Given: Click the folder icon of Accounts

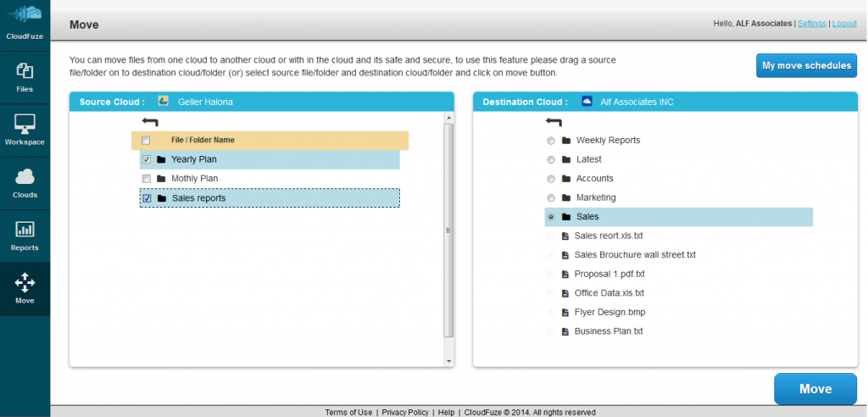Looking at the screenshot, I should pyautogui.click(x=565, y=179).
